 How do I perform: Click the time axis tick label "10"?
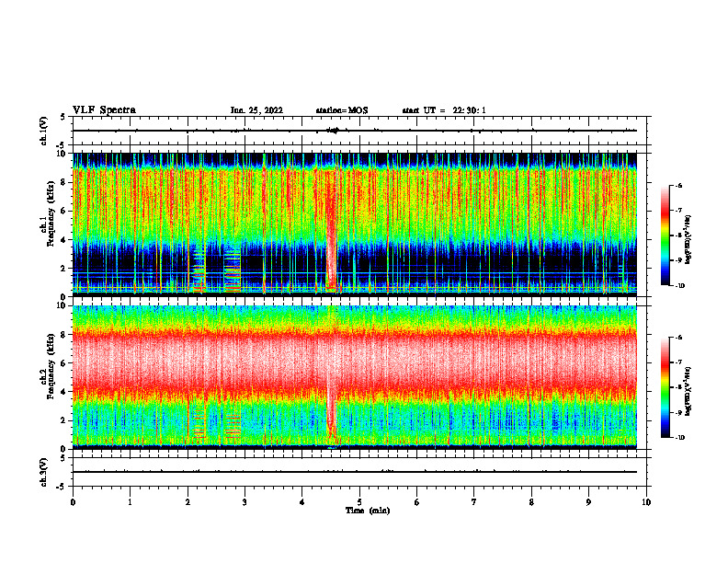pyautogui.click(x=646, y=502)
